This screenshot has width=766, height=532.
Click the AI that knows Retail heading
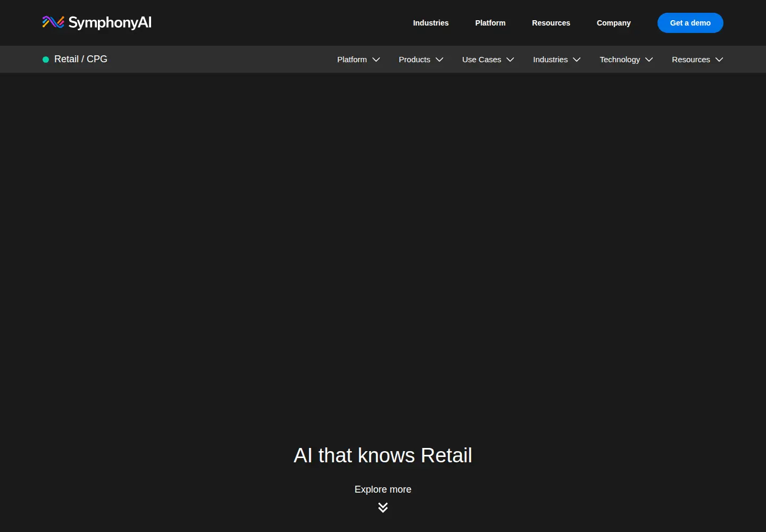click(x=383, y=455)
